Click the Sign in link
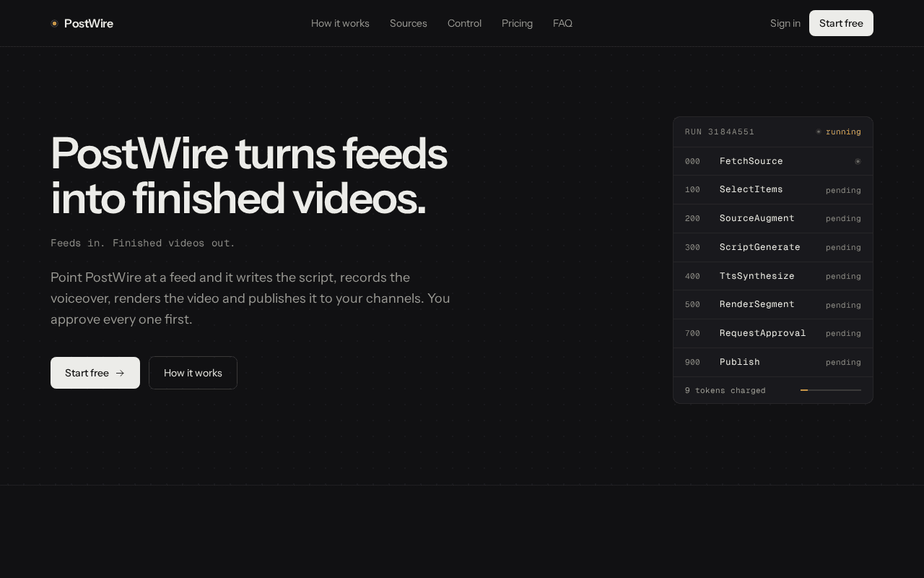Viewport: 924px width, 578px height. click(x=785, y=23)
